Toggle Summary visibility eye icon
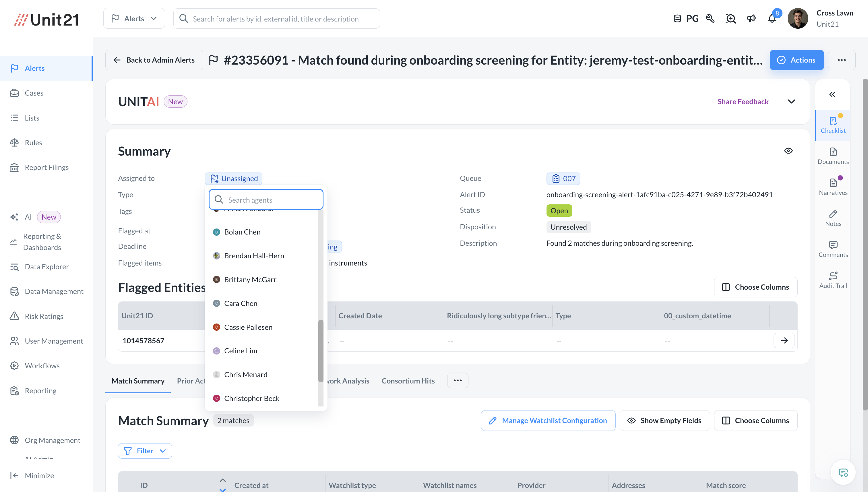The image size is (868, 492). pos(788,151)
